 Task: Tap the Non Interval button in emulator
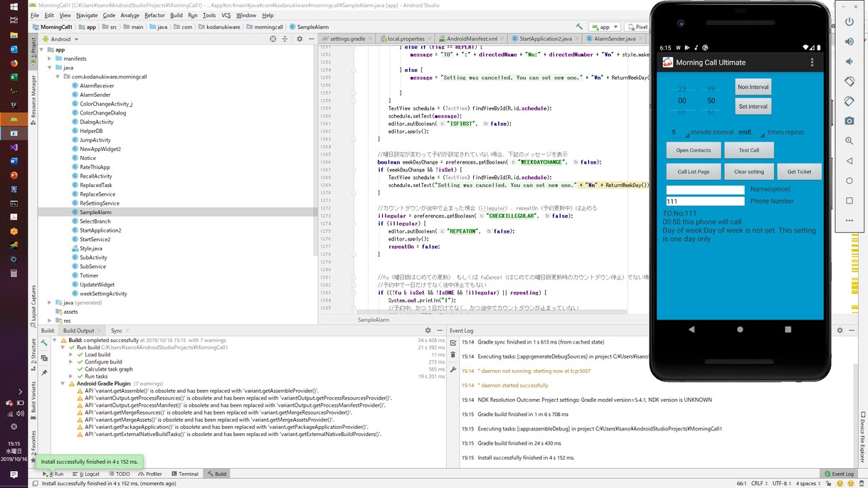tap(753, 87)
